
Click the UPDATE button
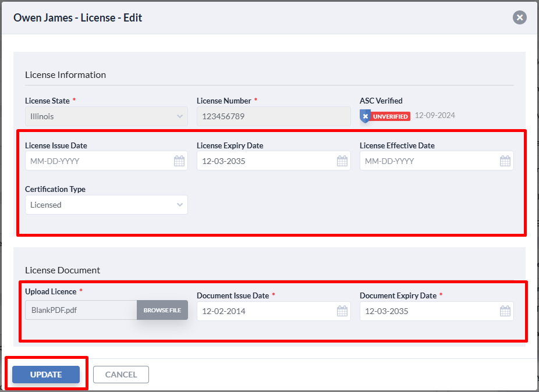(46, 375)
